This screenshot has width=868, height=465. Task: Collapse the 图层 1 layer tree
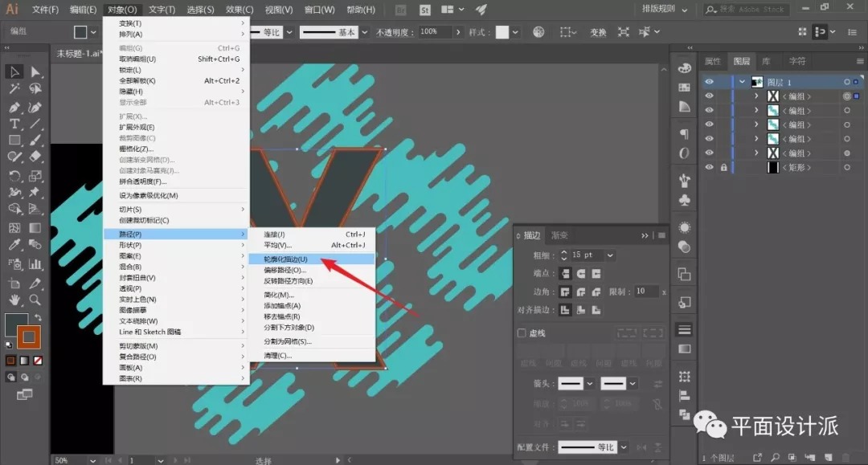(x=742, y=82)
